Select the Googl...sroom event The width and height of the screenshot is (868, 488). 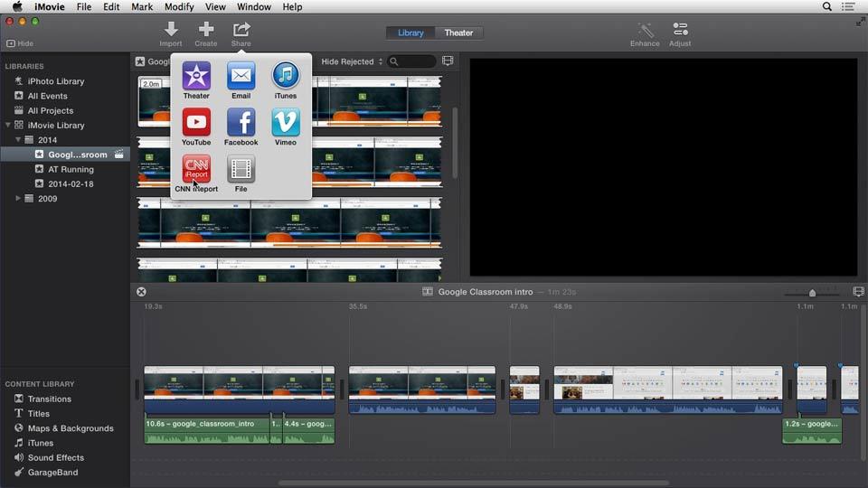(65, 155)
